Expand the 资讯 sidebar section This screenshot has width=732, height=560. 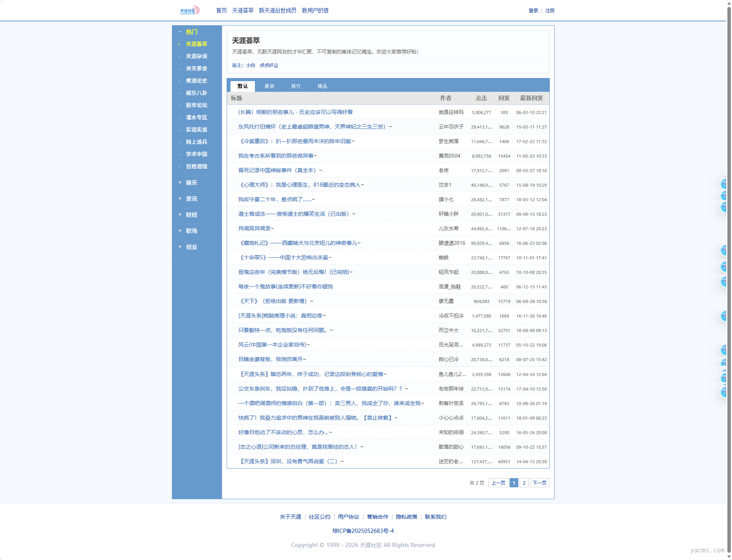[x=180, y=199]
